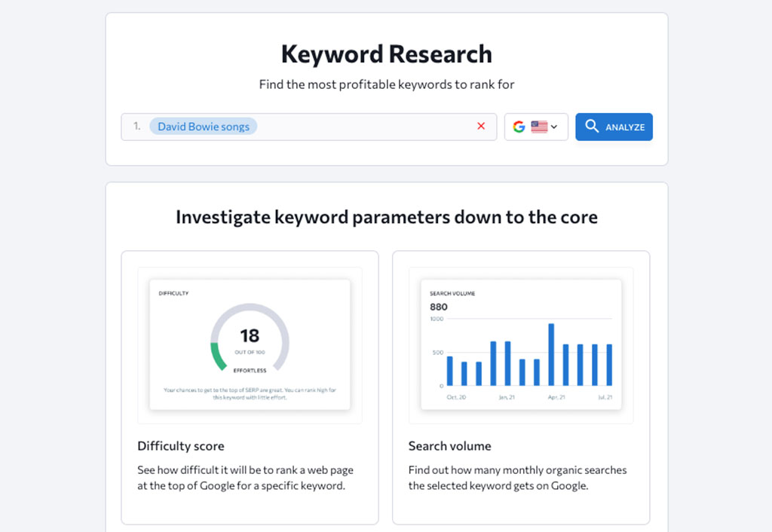The image size is (772, 532).
Task: Click the ANALYZE button
Action: pyautogui.click(x=614, y=127)
